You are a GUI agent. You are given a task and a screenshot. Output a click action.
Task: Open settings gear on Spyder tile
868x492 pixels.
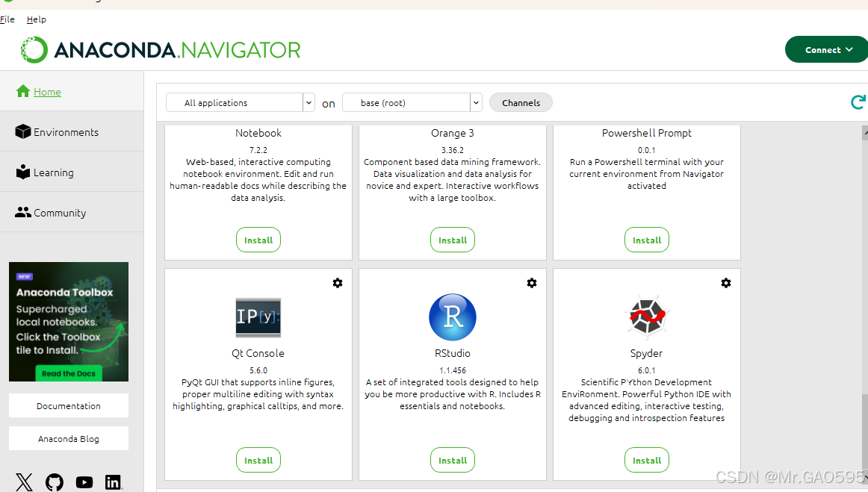point(725,283)
